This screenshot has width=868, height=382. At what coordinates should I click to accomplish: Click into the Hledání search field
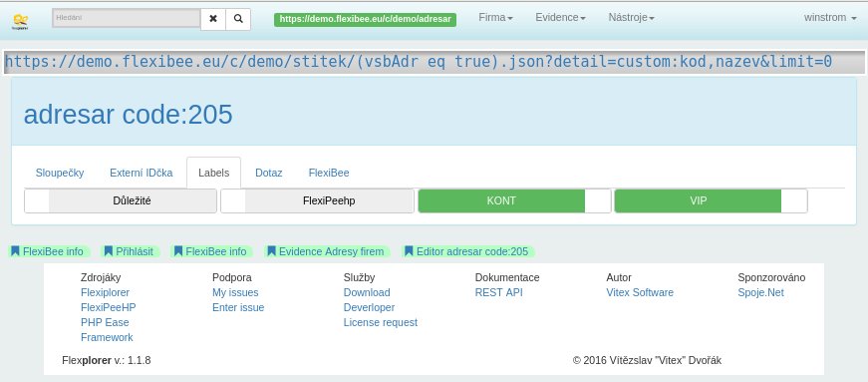127,18
